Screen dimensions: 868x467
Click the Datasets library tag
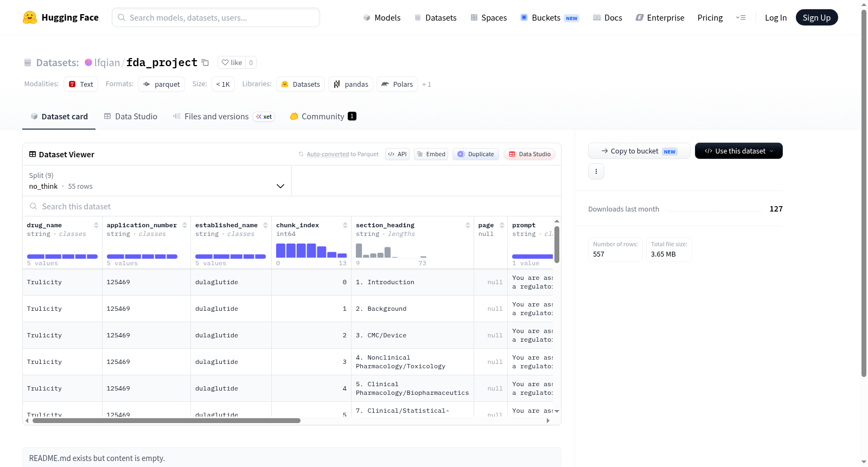coord(301,84)
